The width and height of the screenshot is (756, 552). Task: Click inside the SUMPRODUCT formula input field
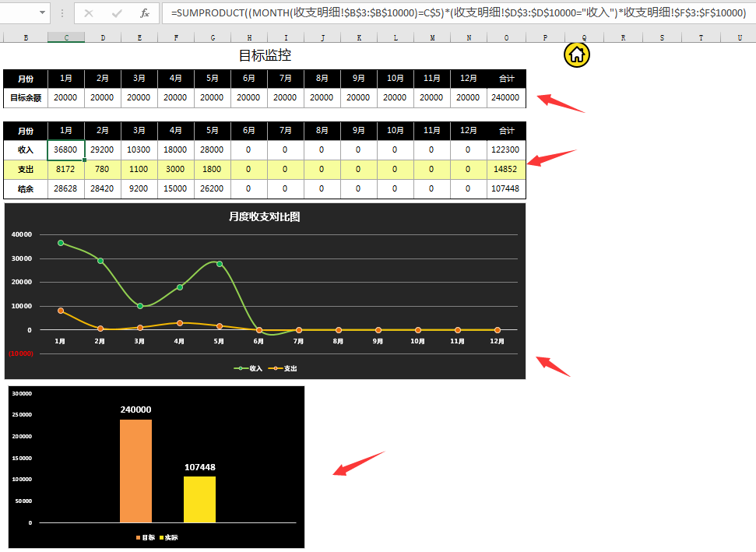pos(458,13)
